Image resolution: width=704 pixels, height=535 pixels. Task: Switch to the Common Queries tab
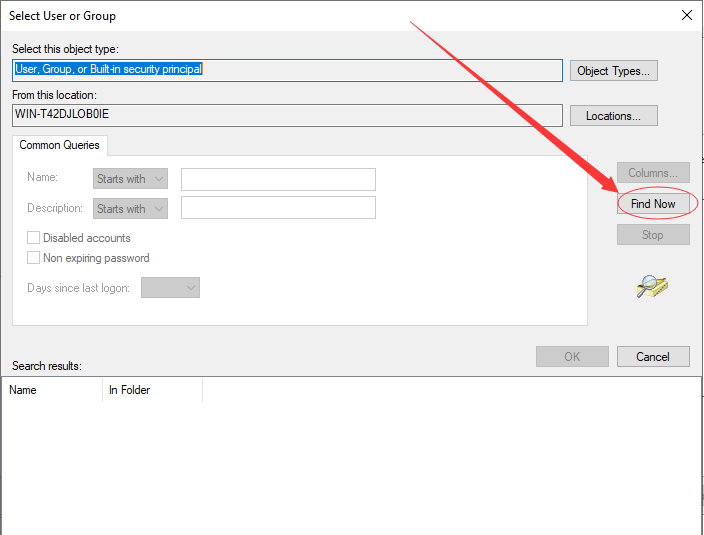60,145
